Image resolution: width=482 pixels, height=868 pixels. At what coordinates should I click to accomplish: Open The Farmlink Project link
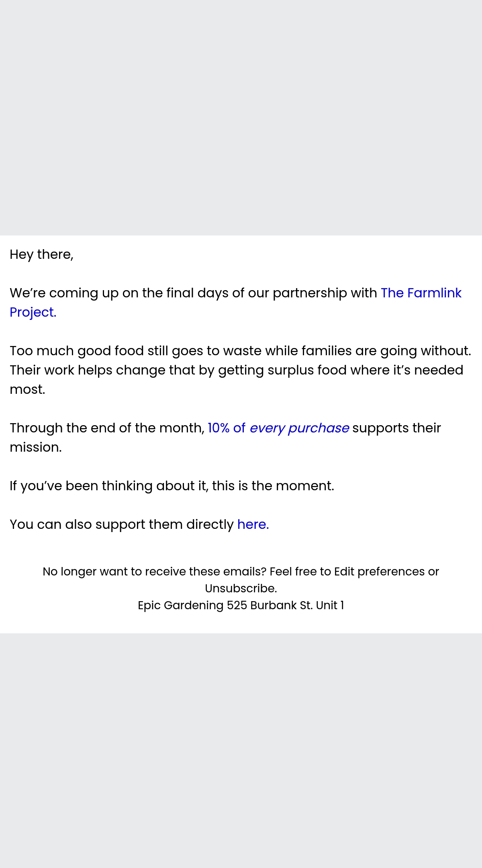pyautogui.click(x=421, y=293)
